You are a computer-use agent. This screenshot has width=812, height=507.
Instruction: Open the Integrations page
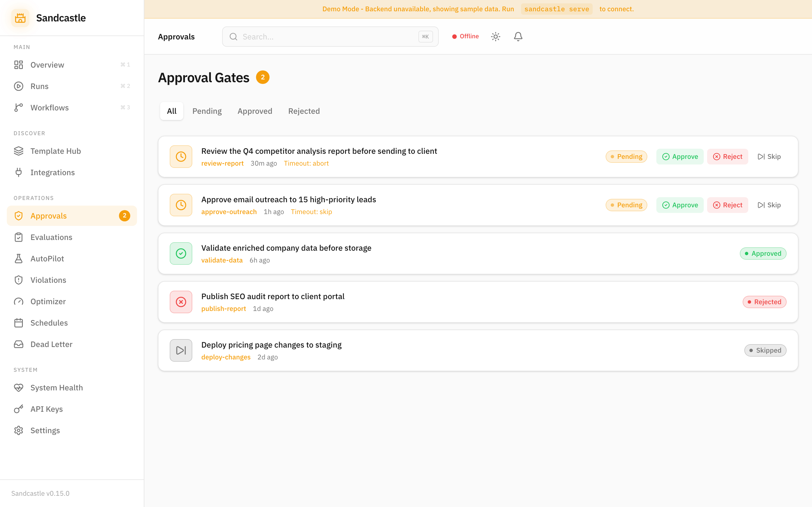tap(52, 172)
